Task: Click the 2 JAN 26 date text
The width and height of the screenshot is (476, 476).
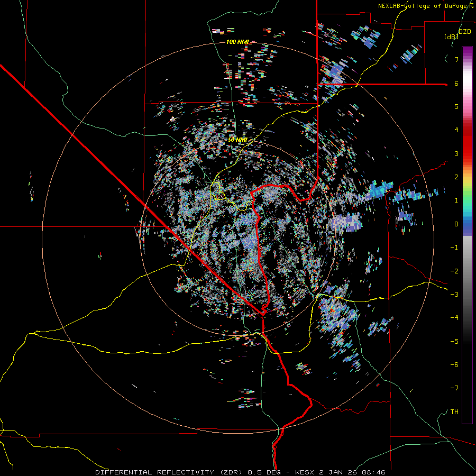Action: coord(339,472)
